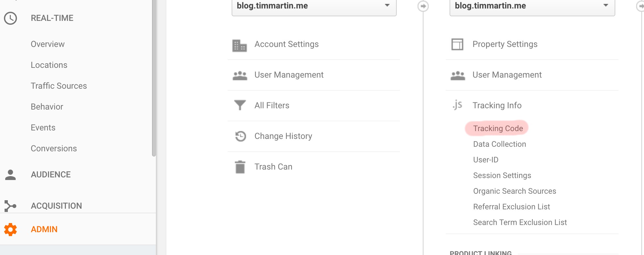This screenshot has width=644, height=255.
Task: Click the Acquisition arrows icon
Action: [x=10, y=206]
